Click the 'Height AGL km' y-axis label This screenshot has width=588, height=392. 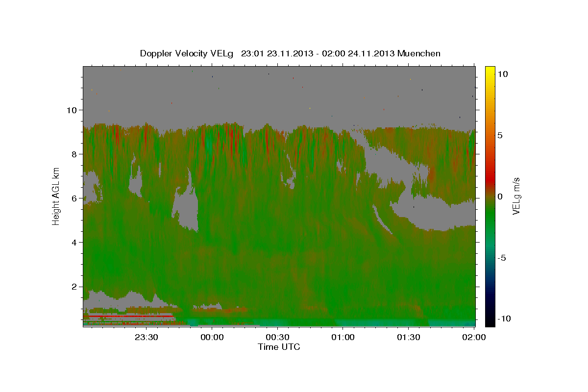[x=56, y=196]
